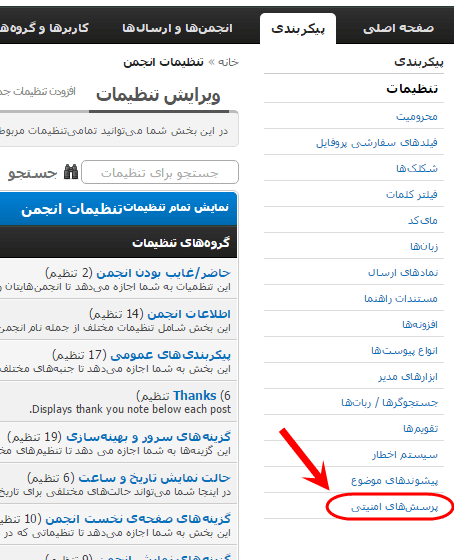Open اطلاعات انجمن settings group
Viewport: 454px width, 560px height.
click(x=189, y=314)
